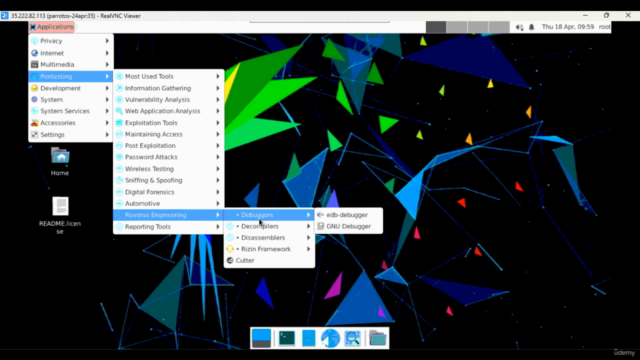Click the Rizin Framework icon

(x=230, y=249)
